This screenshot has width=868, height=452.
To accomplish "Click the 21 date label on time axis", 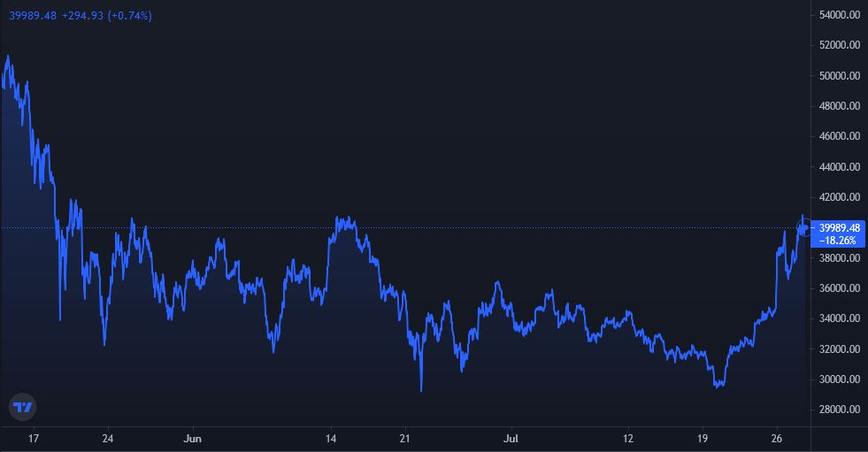I will (x=405, y=439).
